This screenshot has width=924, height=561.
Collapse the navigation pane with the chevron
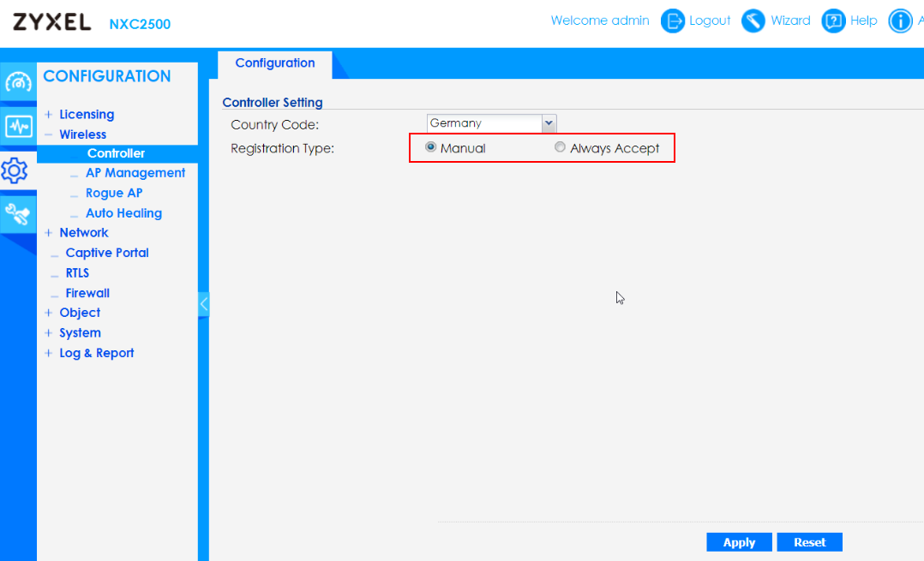coord(203,303)
